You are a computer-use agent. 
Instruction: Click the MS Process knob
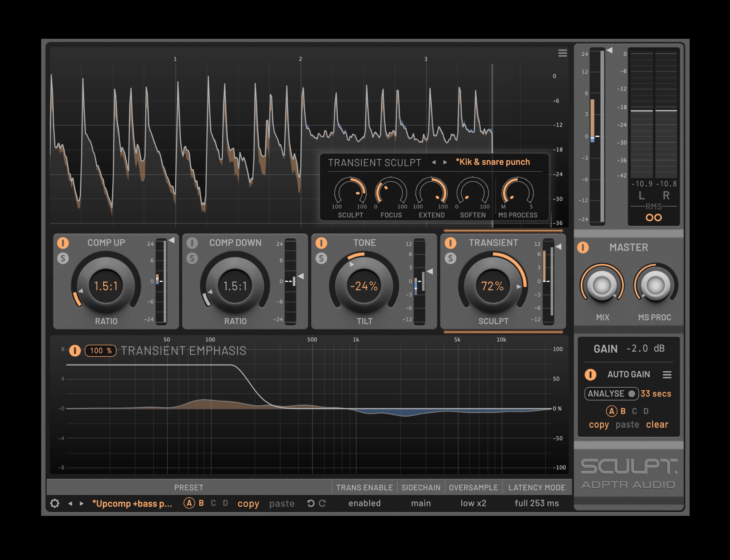[518, 192]
